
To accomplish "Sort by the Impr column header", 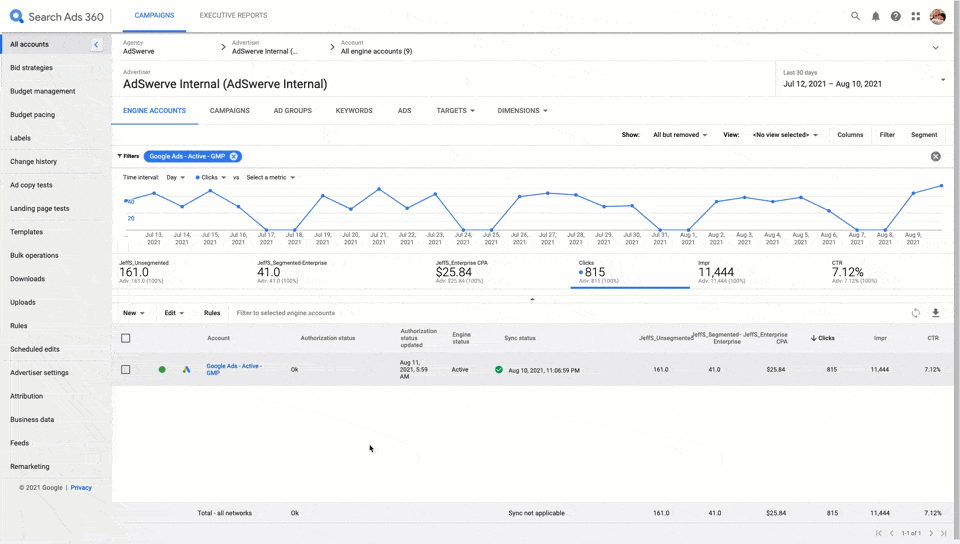I will coord(880,338).
